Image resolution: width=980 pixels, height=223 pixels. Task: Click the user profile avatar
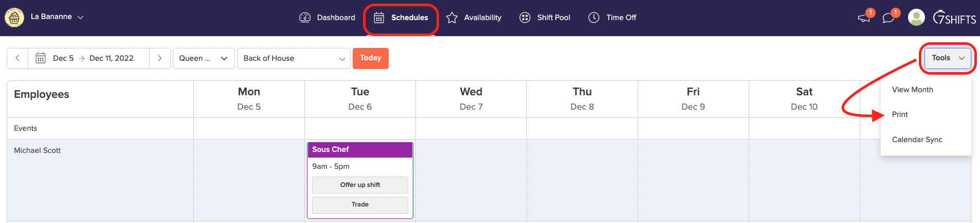click(x=916, y=18)
